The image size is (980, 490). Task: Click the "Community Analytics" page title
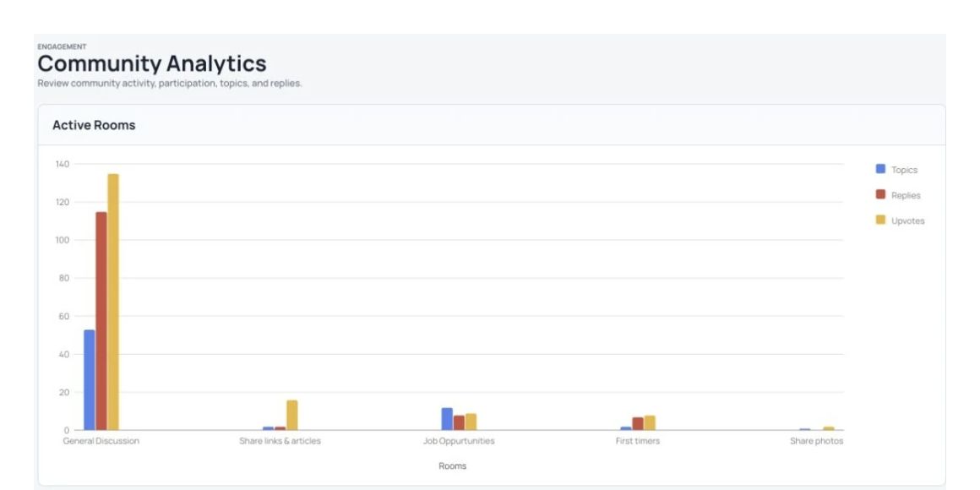coord(152,63)
